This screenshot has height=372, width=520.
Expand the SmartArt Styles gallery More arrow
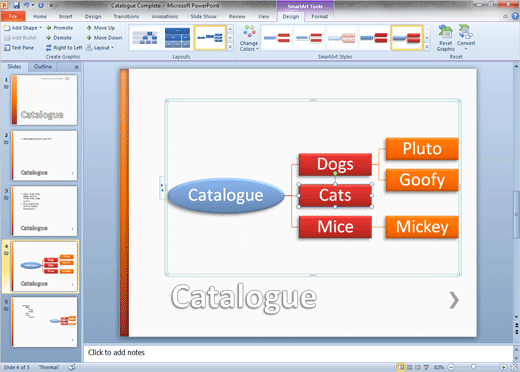click(427, 47)
